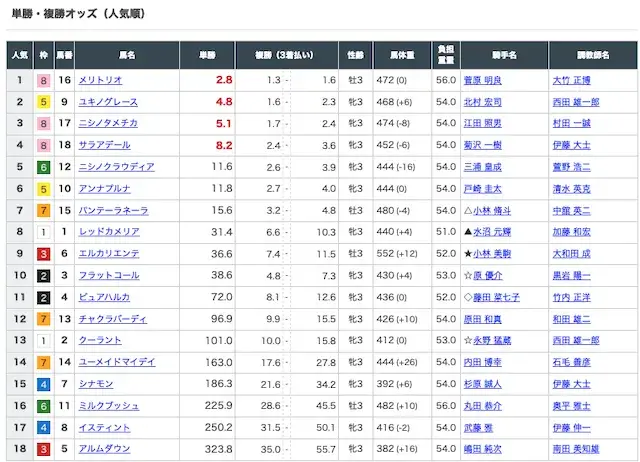Screen dimensions: 640x462
Task: Open jockey link 内田 博幸
Action: [482, 362]
